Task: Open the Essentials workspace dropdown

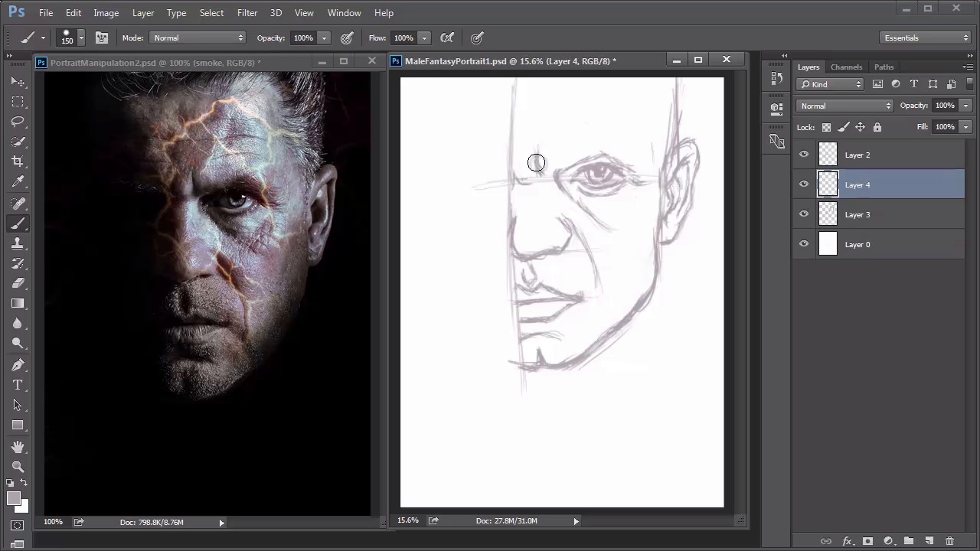Action: pos(925,37)
